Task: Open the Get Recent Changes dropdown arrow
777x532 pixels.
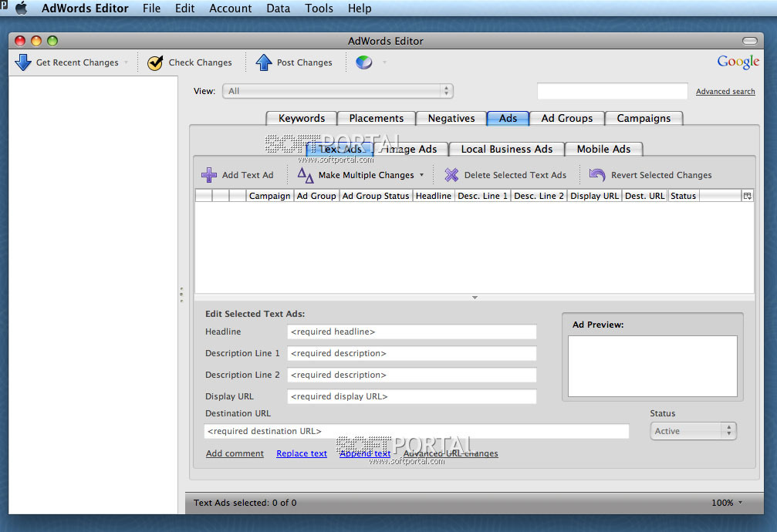Action: (x=126, y=62)
